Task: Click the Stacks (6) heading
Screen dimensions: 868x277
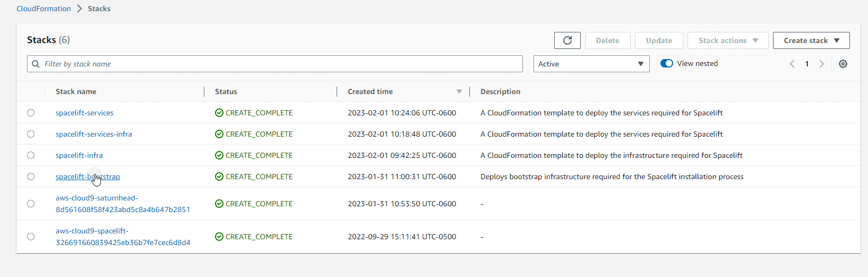Action: (x=48, y=40)
